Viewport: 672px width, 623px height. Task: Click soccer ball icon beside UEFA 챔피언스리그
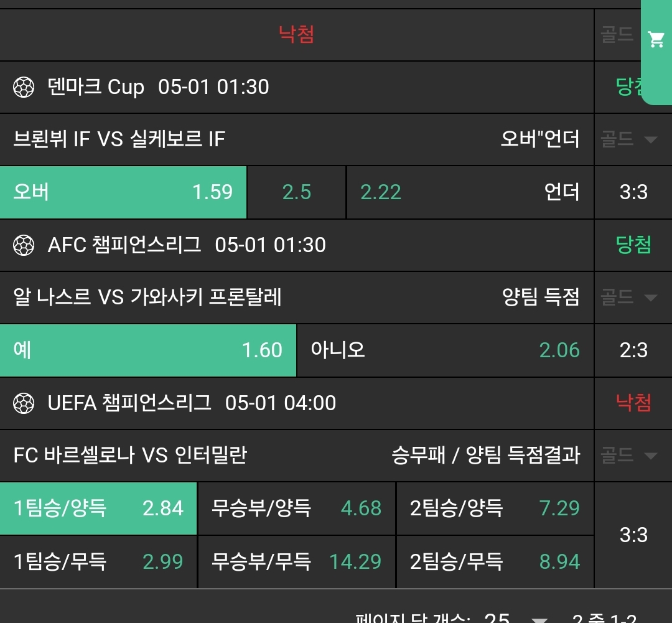(24, 403)
